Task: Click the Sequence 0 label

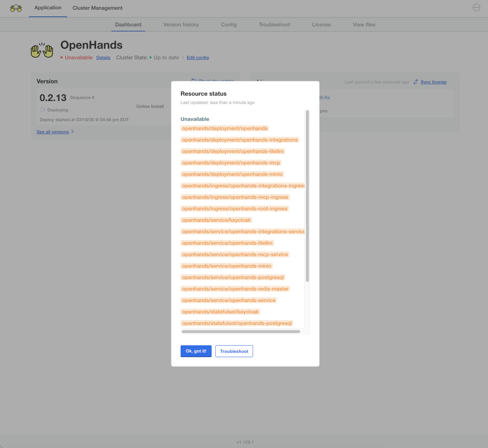Action: pos(82,98)
